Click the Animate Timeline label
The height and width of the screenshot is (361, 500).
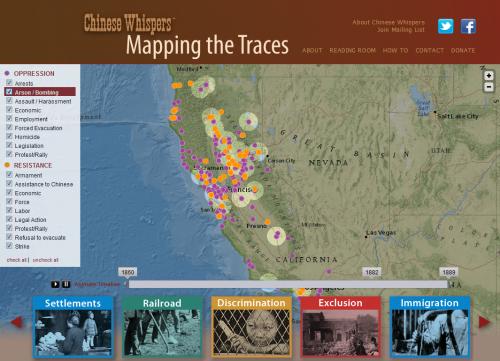pyautogui.click(x=97, y=284)
